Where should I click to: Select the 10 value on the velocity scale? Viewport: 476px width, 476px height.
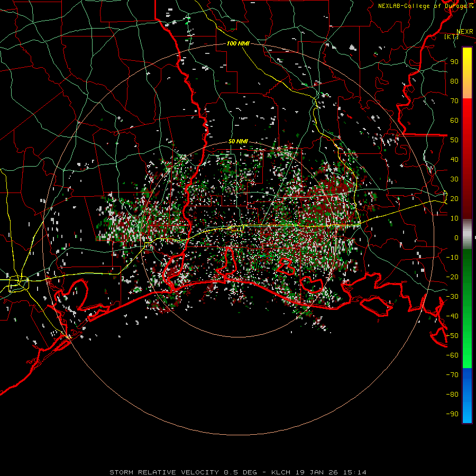click(454, 218)
